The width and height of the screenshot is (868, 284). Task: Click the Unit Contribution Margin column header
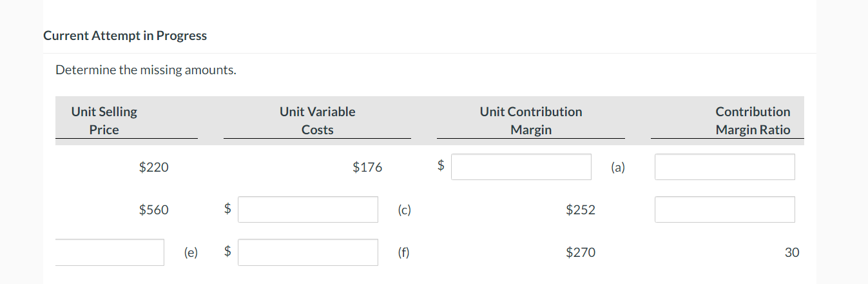(x=530, y=121)
